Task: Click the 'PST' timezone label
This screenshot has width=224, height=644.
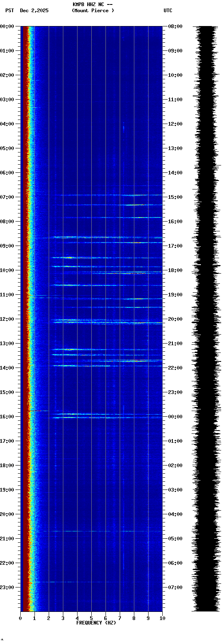Action: point(9,11)
